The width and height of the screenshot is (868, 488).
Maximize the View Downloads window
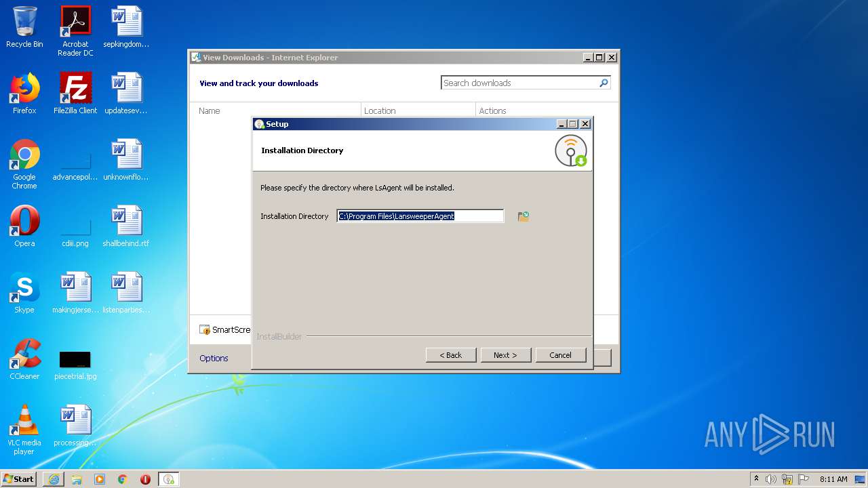pos(599,58)
